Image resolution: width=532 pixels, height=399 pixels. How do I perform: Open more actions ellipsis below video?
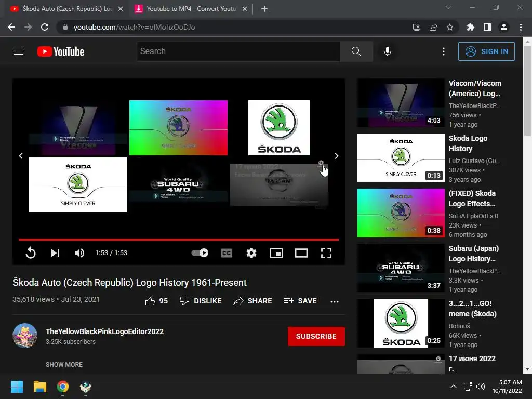pos(335,301)
